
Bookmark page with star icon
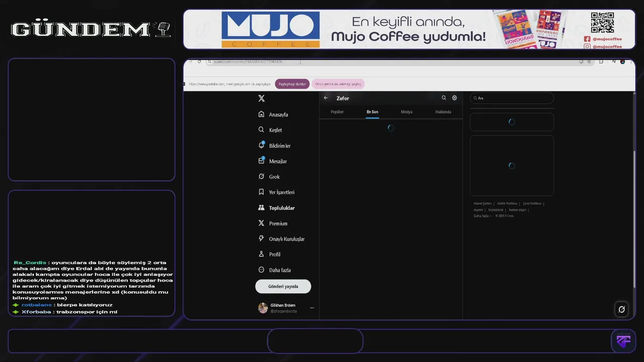coord(589,61)
